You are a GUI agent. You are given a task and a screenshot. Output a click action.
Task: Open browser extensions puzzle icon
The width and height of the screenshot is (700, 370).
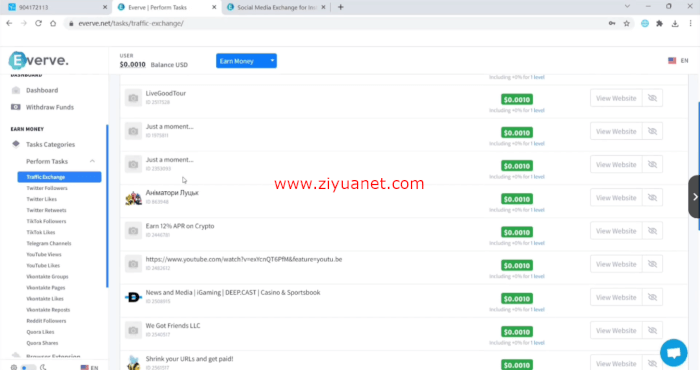tap(659, 23)
